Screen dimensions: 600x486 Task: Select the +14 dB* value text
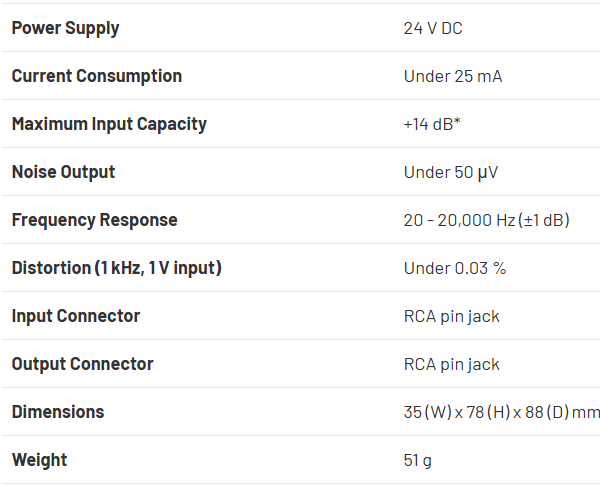point(432,124)
